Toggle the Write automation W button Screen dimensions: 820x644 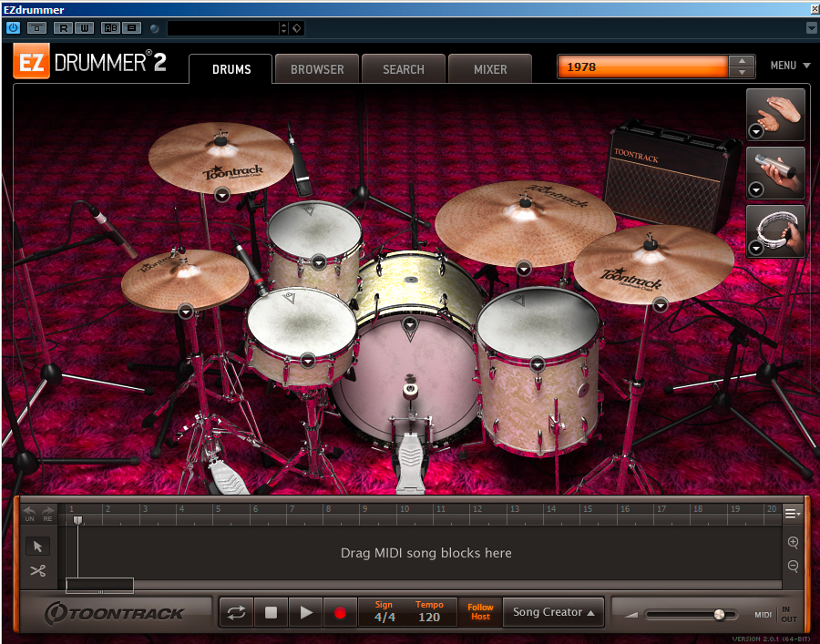84,28
